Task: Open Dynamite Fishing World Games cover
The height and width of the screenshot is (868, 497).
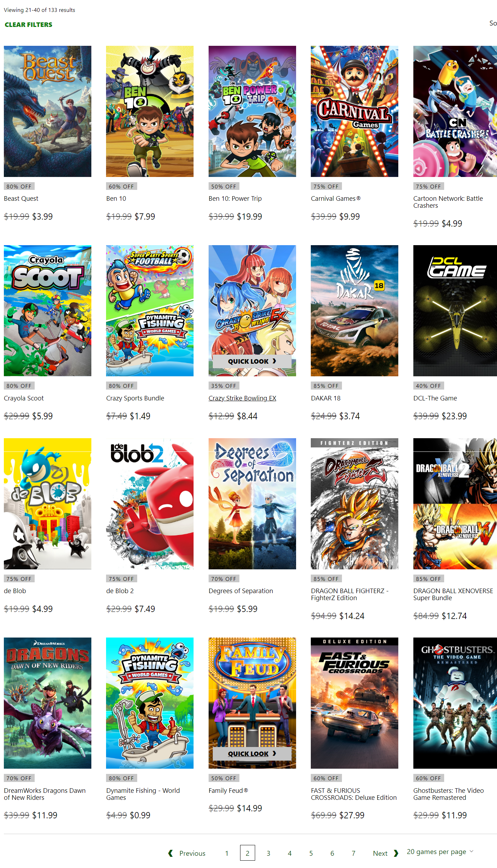Action: coord(150,703)
